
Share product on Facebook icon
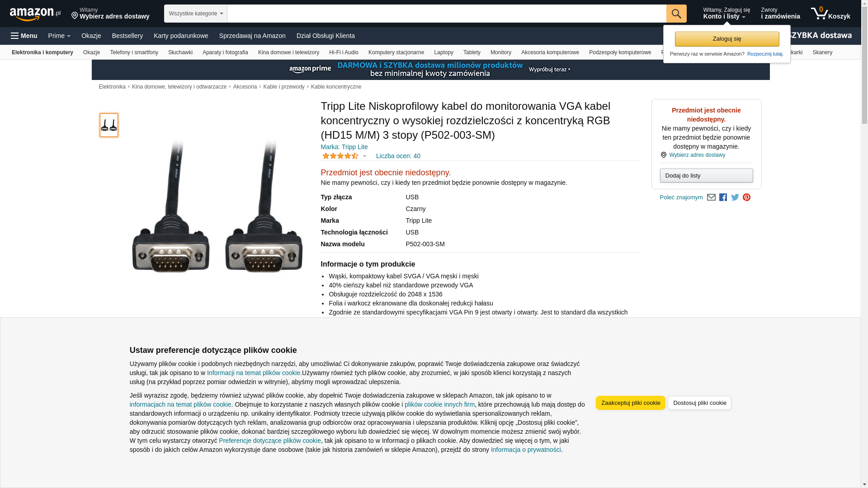(723, 197)
